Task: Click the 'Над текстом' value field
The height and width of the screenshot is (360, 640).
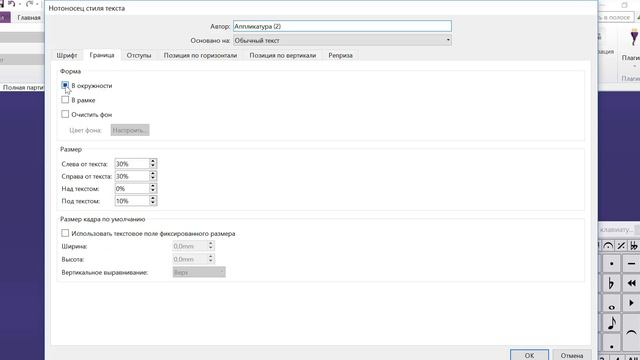Action: pos(132,189)
